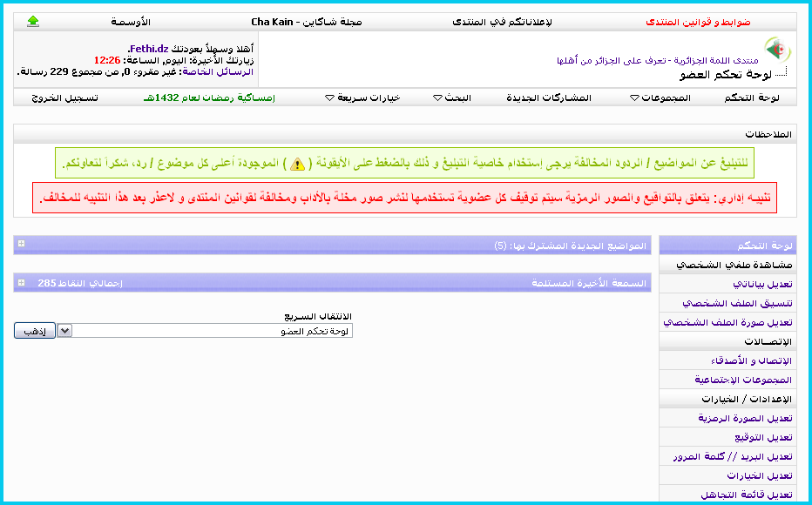Open الرسائل الخاصة private messages link
Screen dimensions: 812x505
218,72
